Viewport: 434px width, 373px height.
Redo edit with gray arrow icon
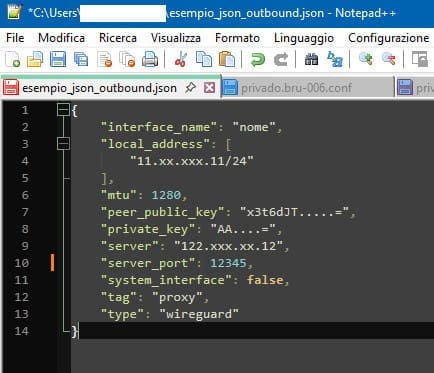point(281,60)
